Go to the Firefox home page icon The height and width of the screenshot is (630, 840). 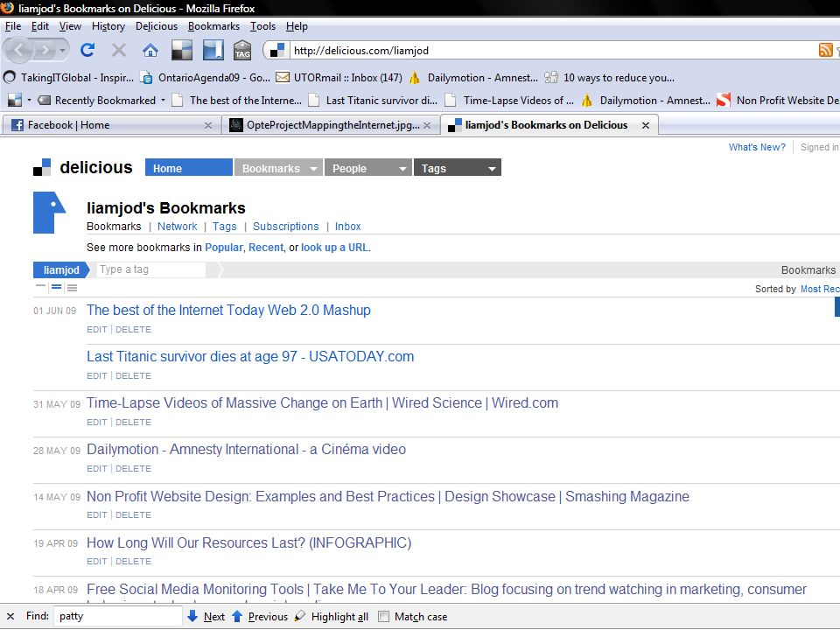pyautogui.click(x=150, y=51)
